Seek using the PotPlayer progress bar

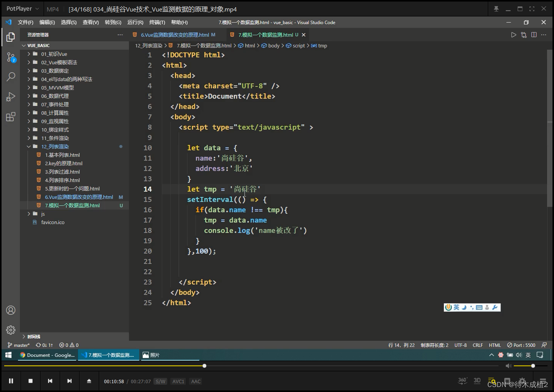click(251, 366)
